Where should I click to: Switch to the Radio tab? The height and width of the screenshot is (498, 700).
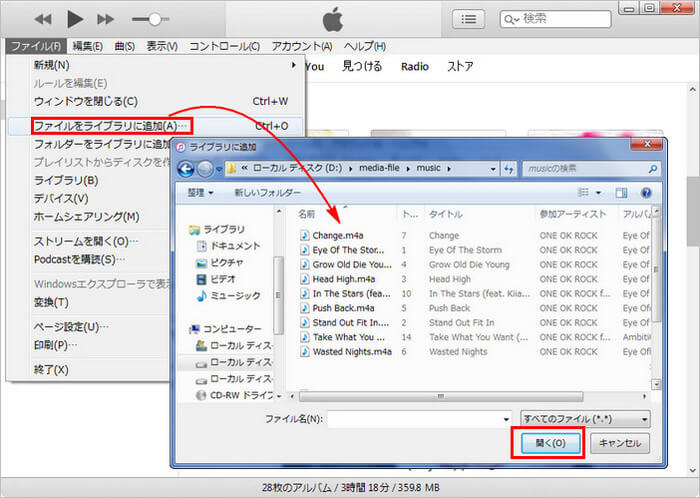point(415,66)
